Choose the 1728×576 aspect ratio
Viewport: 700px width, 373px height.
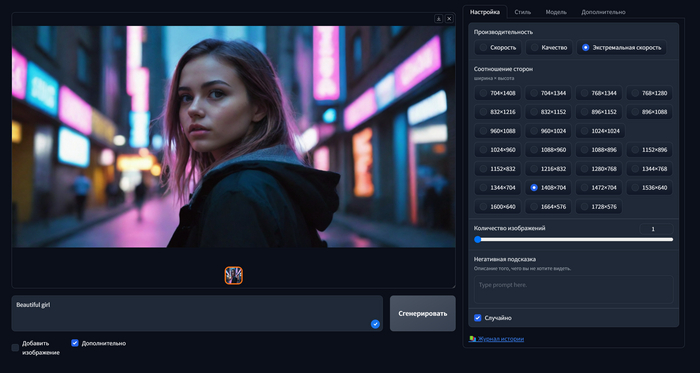[x=599, y=207]
